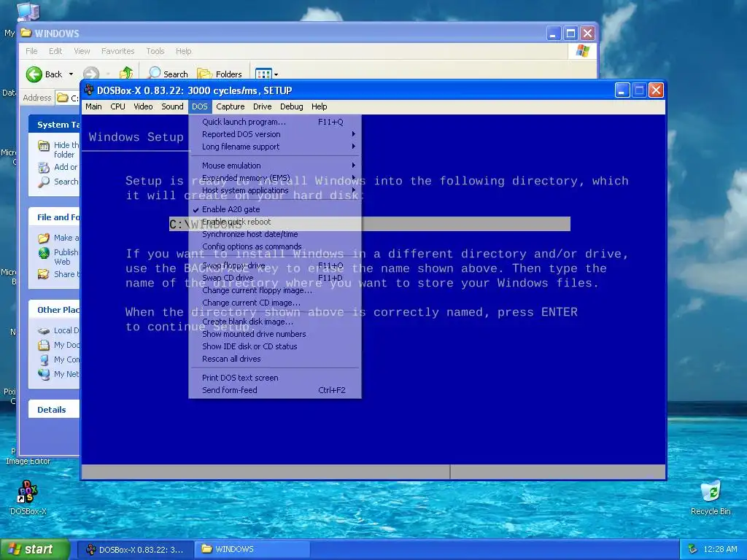This screenshot has width=747, height=560.
Task: Expand the Details panel header
Action: [54, 410]
